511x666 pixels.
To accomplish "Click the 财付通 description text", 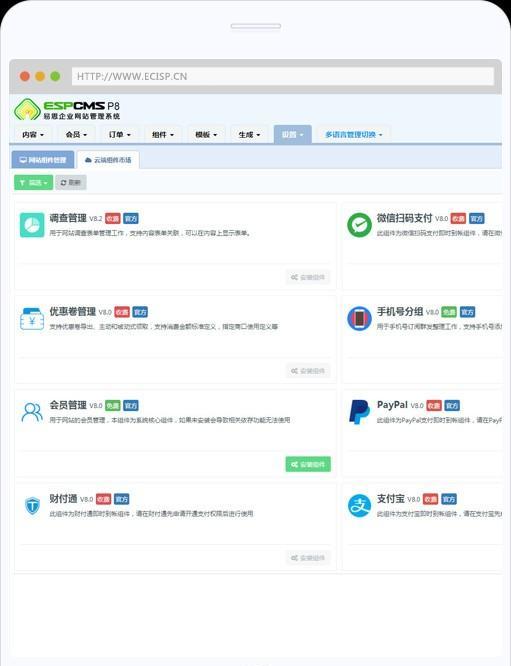I will pyautogui.click(x=151, y=514).
